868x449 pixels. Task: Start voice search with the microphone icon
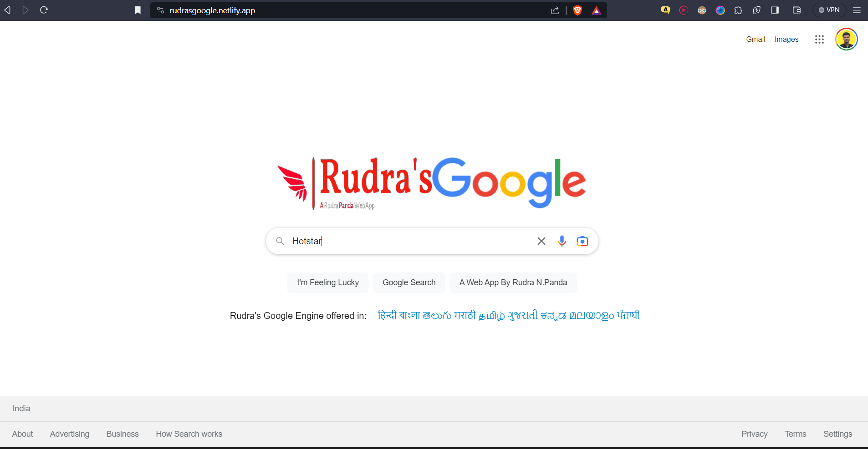click(x=562, y=241)
